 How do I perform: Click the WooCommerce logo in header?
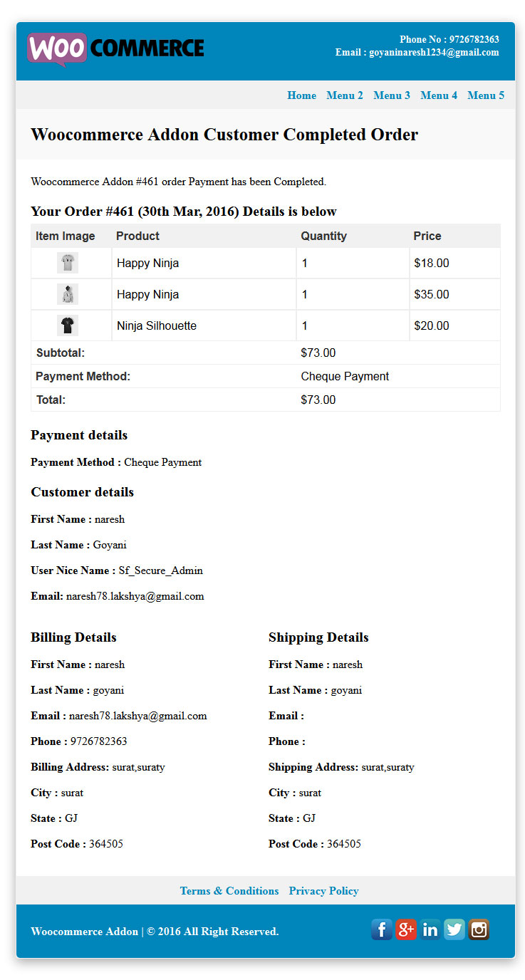click(x=115, y=49)
